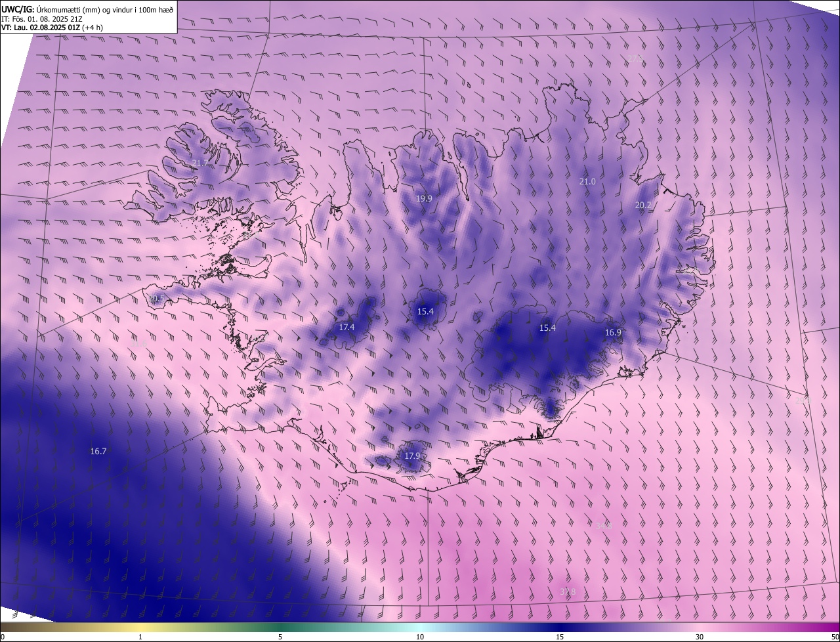Click the 15.4 value on the large Vatnajökull glacier
The image size is (840, 642).
pyautogui.click(x=547, y=328)
